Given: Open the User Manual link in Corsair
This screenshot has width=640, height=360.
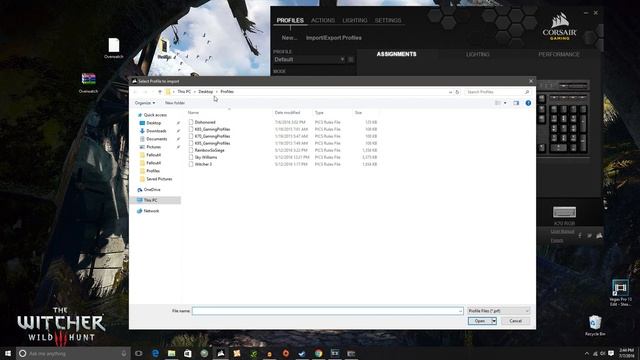Looking at the screenshot, I should [562, 232].
